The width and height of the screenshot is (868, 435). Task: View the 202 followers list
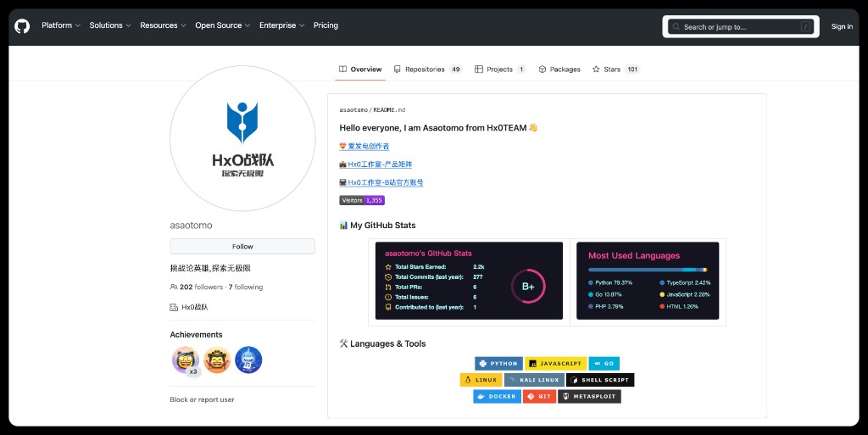click(202, 287)
